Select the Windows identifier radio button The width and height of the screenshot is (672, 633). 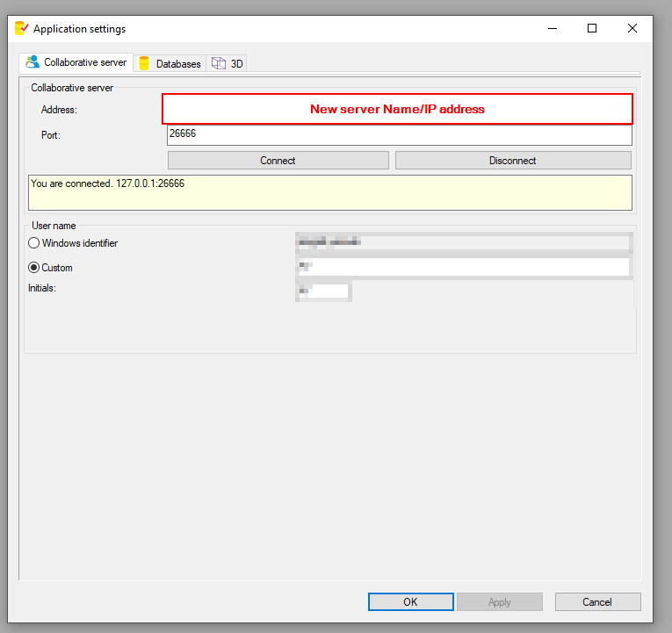pos(34,243)
